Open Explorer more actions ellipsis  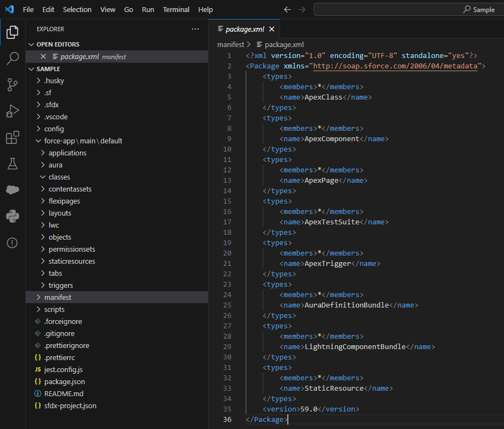(195, 29)
